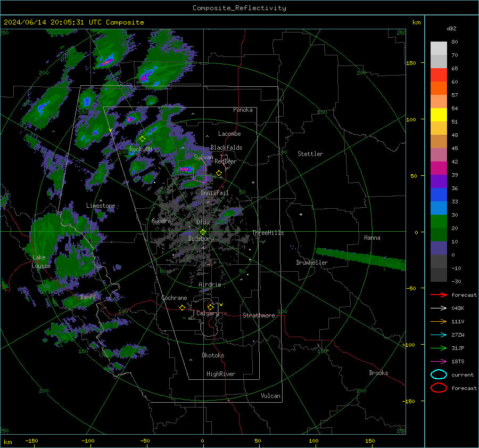479x448 pixels.
Task: Click the Drumheller label
Action: tap(312, 263)
